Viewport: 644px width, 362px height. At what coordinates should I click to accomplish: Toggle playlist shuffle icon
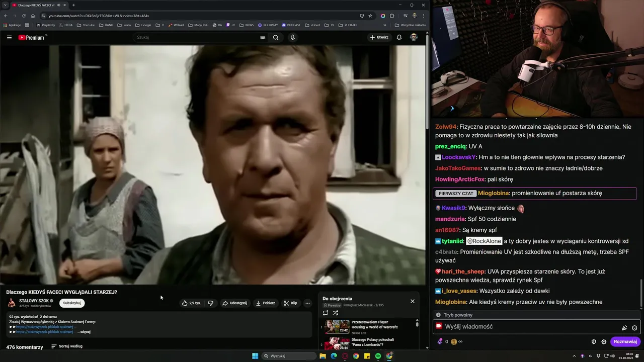[336, 313]
